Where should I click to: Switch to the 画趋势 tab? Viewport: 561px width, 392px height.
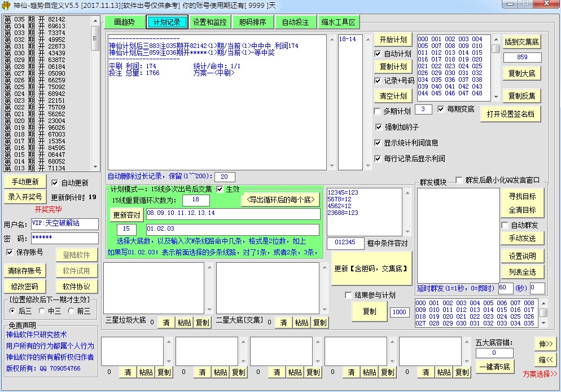124,22
